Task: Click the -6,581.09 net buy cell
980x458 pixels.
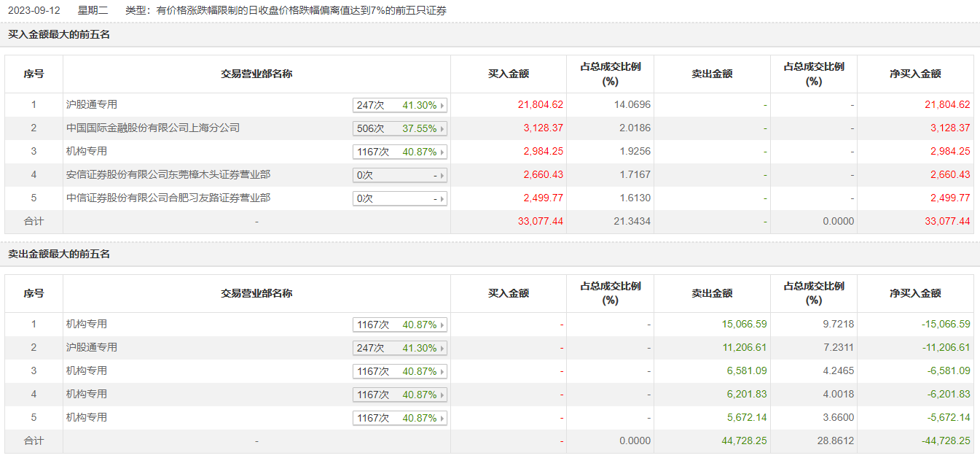Action: [x=949, y=371]
